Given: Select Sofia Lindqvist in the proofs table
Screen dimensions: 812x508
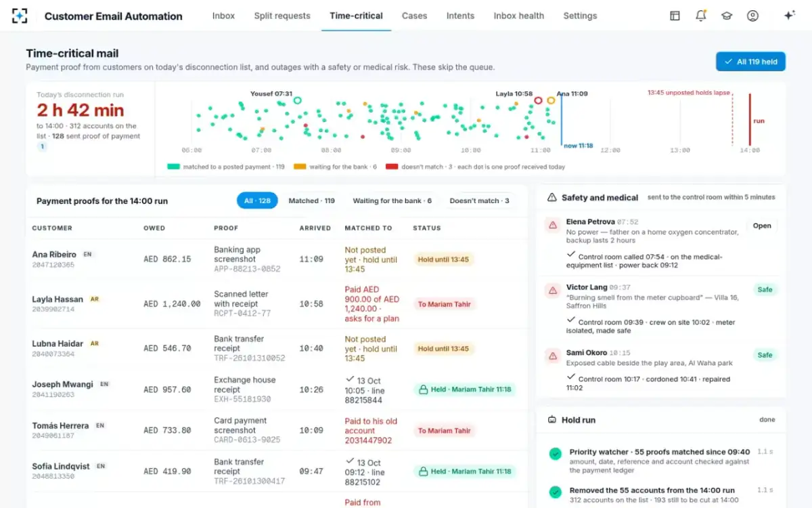Looking at the screenshot, I should tap(60, 467).
